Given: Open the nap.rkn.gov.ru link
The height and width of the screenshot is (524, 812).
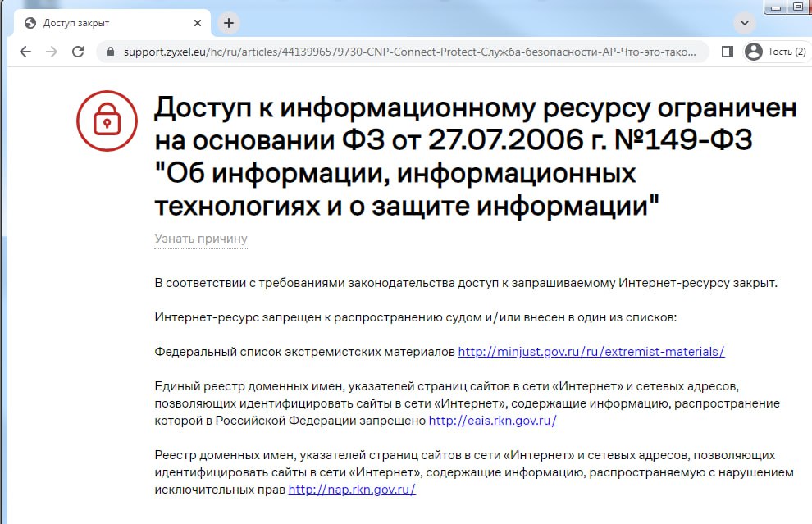Looking at the screenshot, I should point(352,490).
